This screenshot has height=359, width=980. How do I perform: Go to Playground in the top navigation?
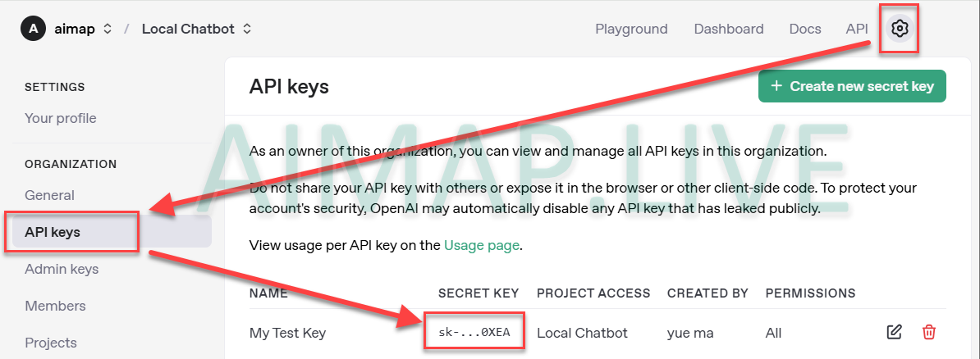coord(631,29)
